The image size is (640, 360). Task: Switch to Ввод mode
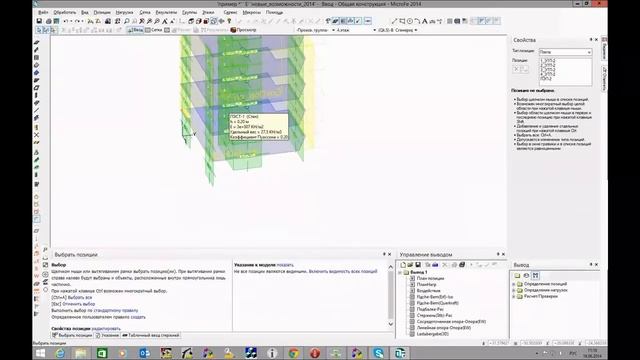point(135,30)
